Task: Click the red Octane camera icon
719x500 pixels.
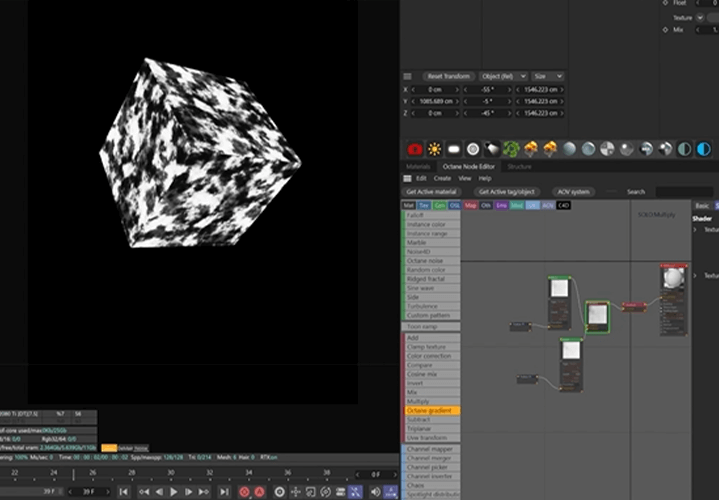Action: (415, 149)
